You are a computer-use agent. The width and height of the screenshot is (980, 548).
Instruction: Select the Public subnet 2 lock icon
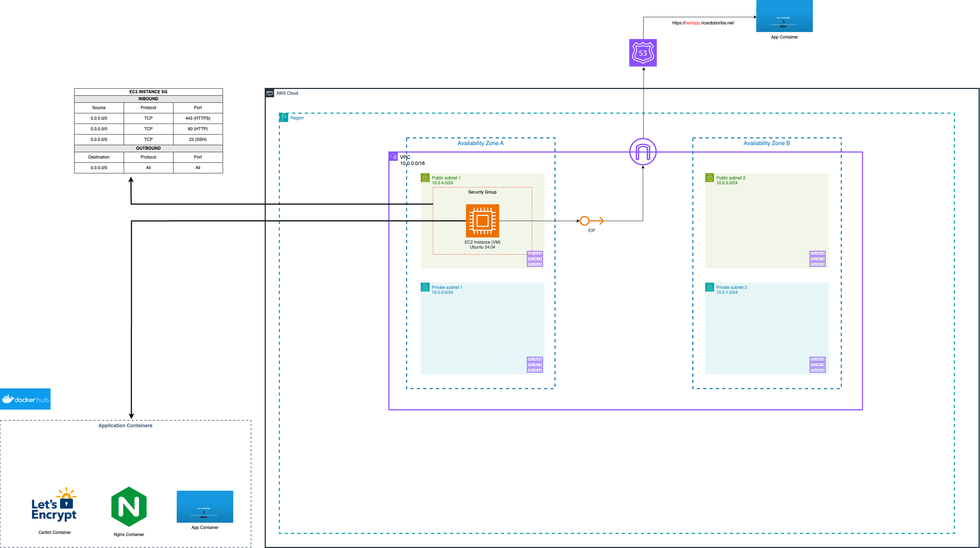pyautogui.click(x=710, y=178)
